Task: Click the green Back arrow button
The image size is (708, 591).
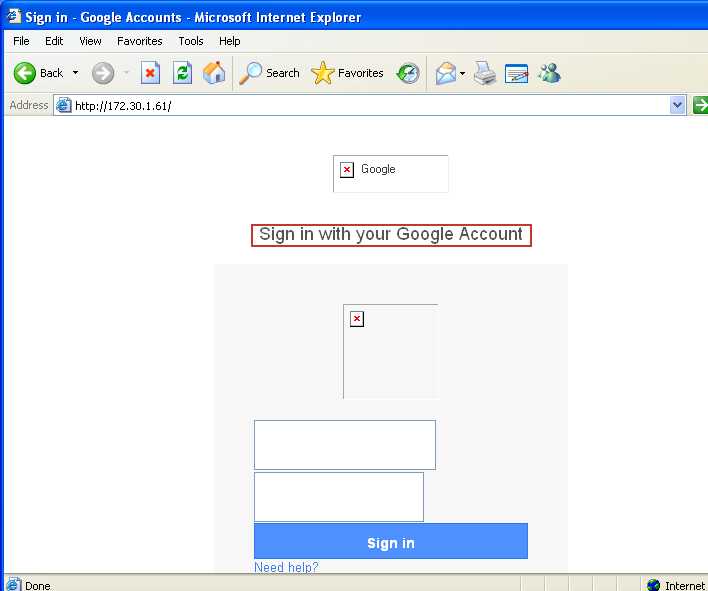Action: coord(24,73)
